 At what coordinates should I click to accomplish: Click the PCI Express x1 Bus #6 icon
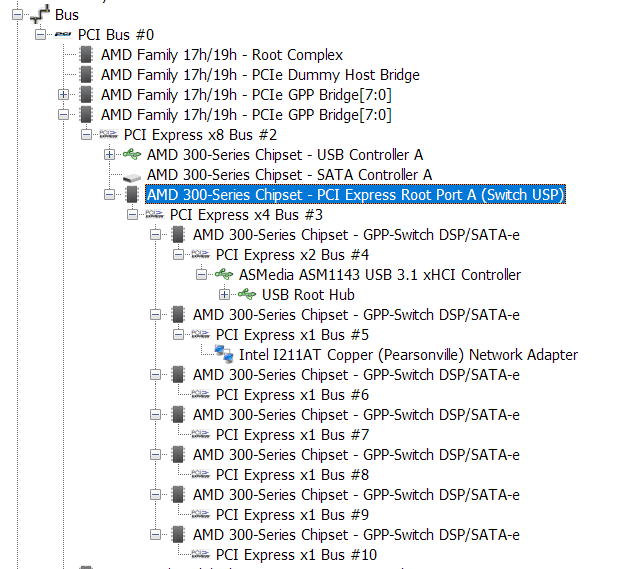tap(201, 394)
